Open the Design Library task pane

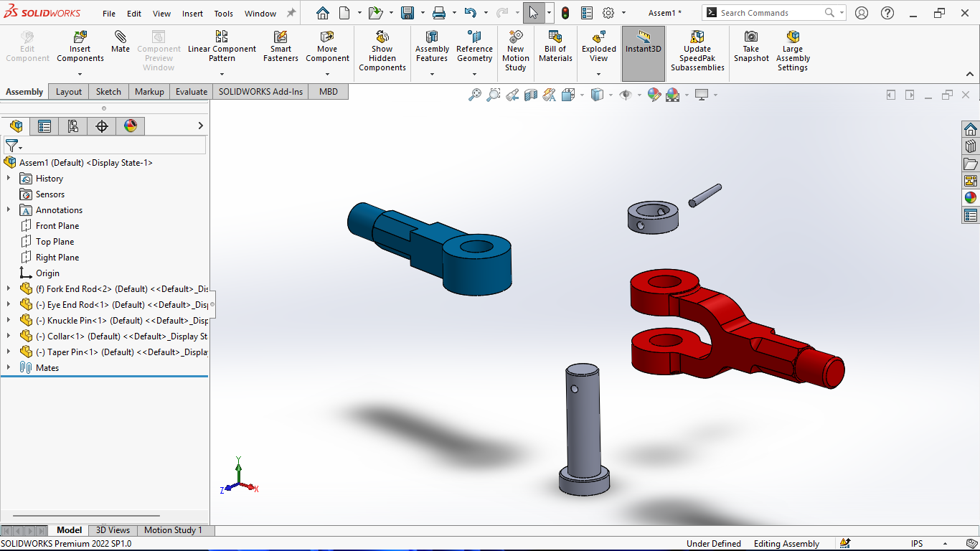[x=971, y=146]
